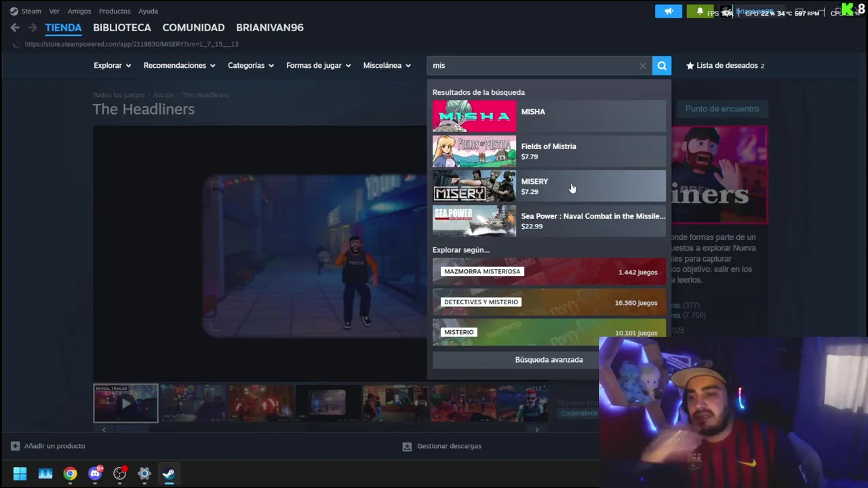Switch to the BIBLIOTECA tab
Image resolution: width=868 pixels, height=488 pixels.
click(122, 28)
